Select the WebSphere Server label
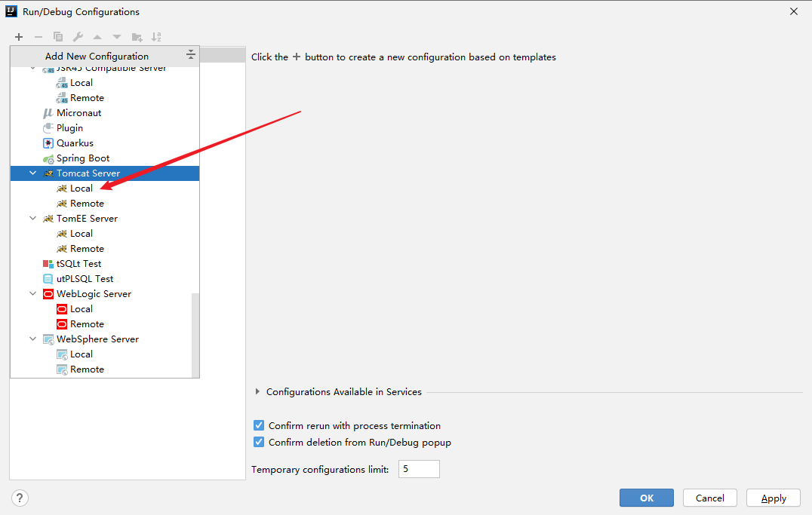The image size is (812, 515). point(97,339)
